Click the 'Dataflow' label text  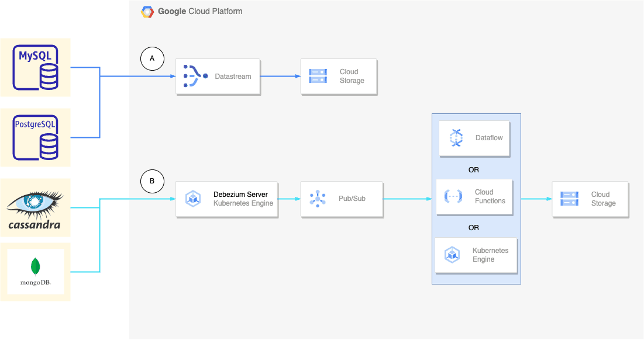489,138
